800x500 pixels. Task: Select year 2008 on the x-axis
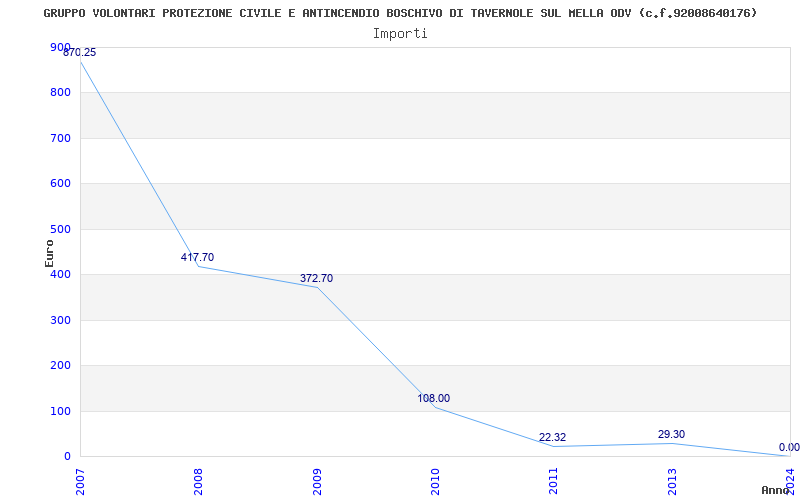[199, 480]
